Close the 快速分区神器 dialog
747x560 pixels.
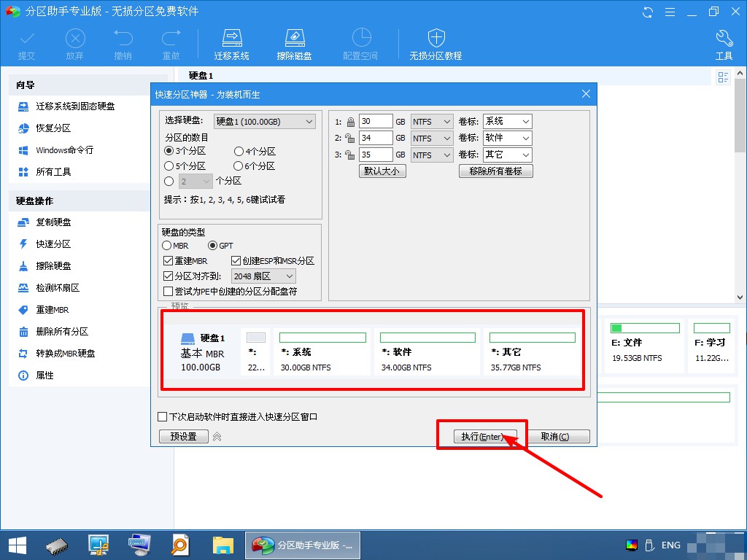(586, 94)
